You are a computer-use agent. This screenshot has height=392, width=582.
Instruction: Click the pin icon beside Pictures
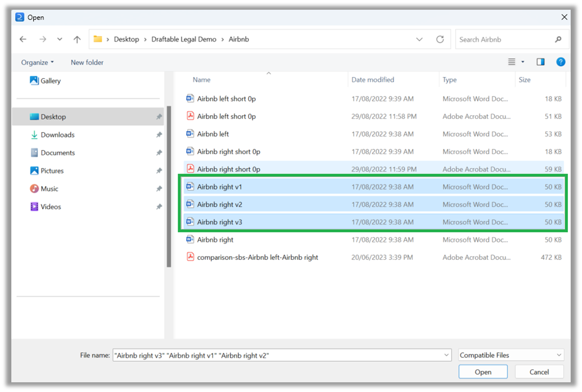[x=159, y=170]
